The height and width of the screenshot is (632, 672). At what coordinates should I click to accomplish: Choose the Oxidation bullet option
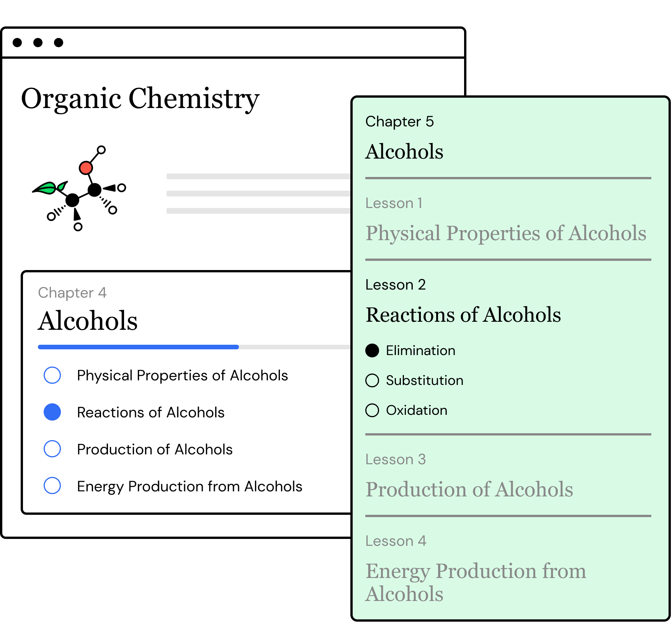click(x=372, y=410)
